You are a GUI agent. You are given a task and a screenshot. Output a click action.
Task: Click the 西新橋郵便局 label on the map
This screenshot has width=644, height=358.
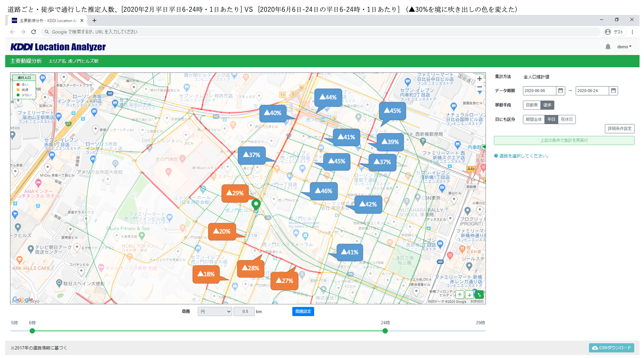[429, 134]
